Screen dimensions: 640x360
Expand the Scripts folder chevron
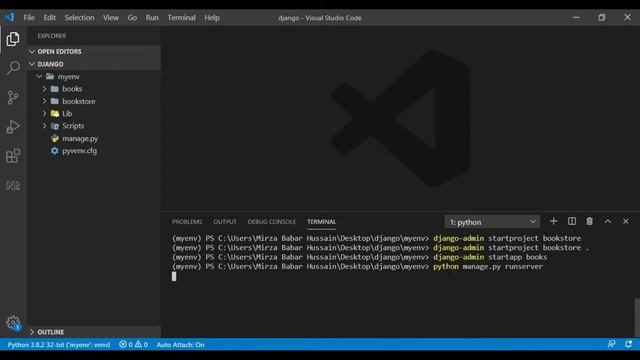[x=44, y=126]
